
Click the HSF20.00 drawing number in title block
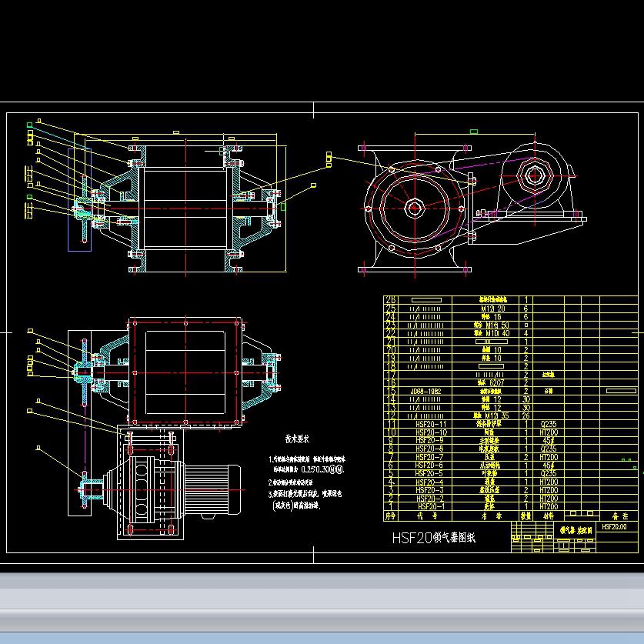pyautogui.click(x=615, y=526)
